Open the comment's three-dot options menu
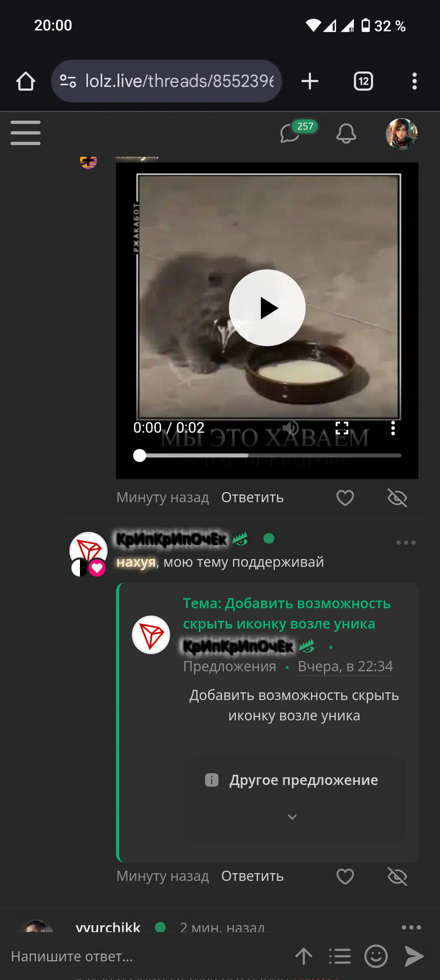 point(406,542)
